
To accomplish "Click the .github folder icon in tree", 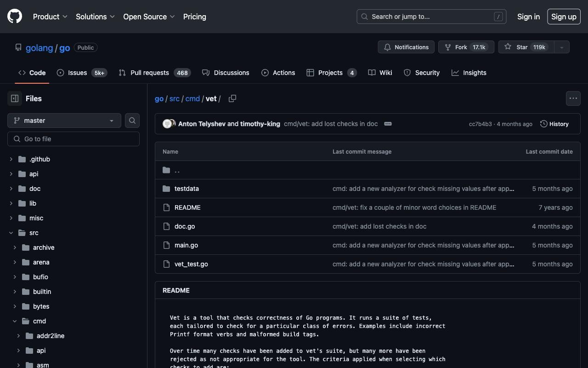I will coord(22,159).
